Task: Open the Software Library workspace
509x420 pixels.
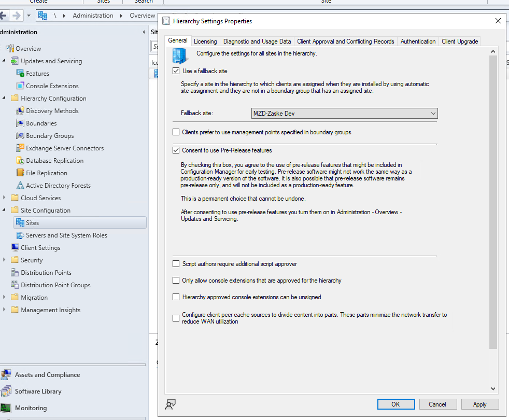Action: (x=39, y=391)
